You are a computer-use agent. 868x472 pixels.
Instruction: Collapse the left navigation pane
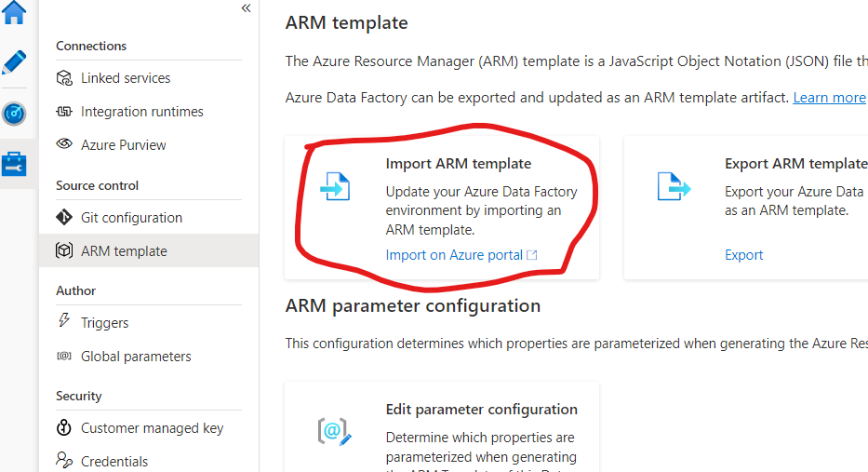246,8
